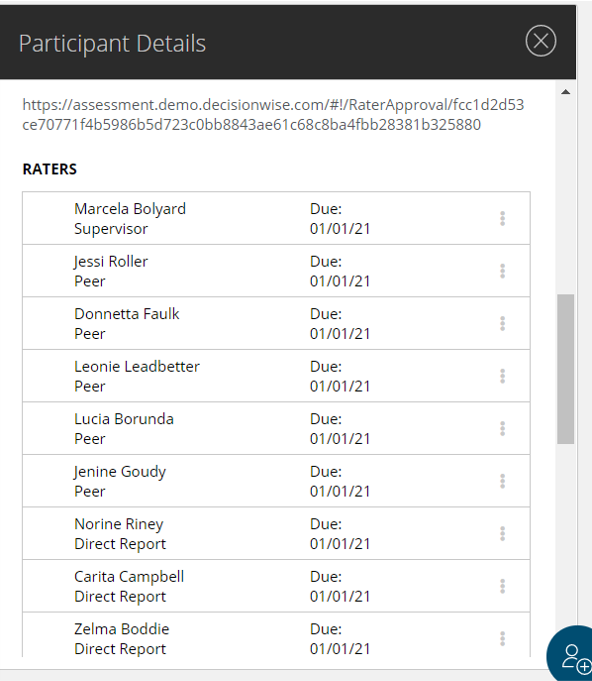Viewport: 592px width, 681px height.
Task: Close the Participant Details panel
Action: (541, 41)
